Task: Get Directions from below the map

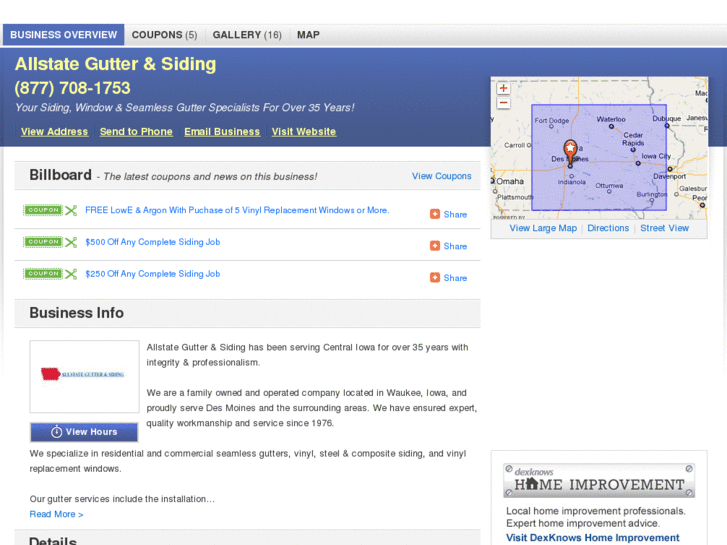Action: [x=608, y=228]
